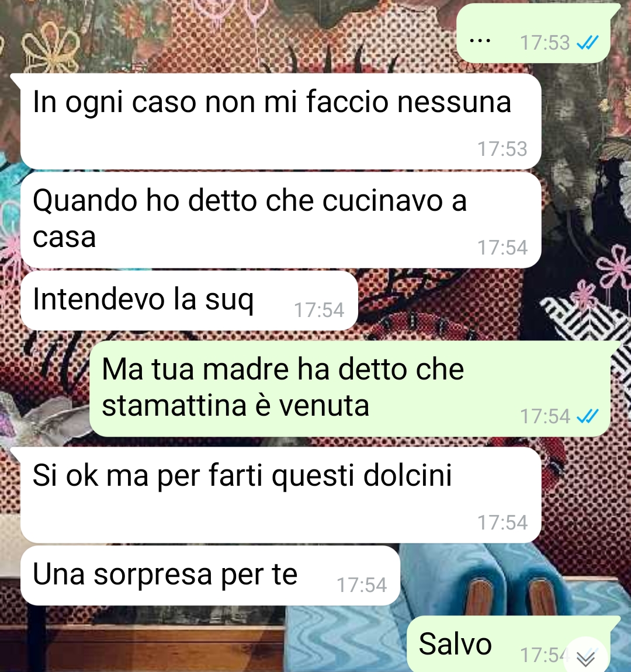Tap the 'Ma tua madre ha detto che' sent message
This screenshot has width=631, height=672.
[x=349, y=388]
